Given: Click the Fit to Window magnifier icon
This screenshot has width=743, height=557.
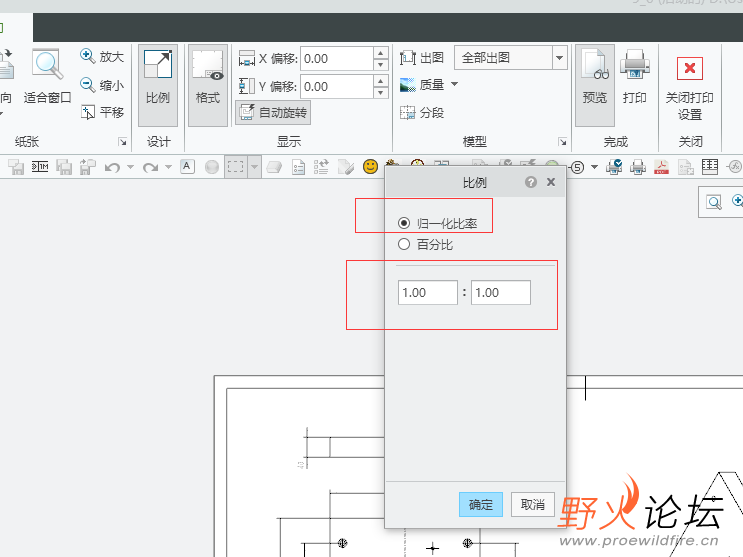Looking at the screenshot, I should 47,64.
